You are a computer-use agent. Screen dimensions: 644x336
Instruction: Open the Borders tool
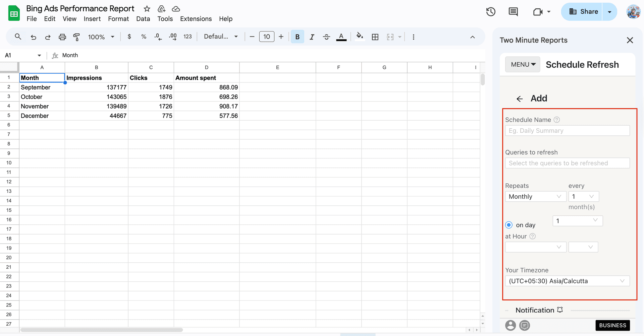[x=375, y=37]
